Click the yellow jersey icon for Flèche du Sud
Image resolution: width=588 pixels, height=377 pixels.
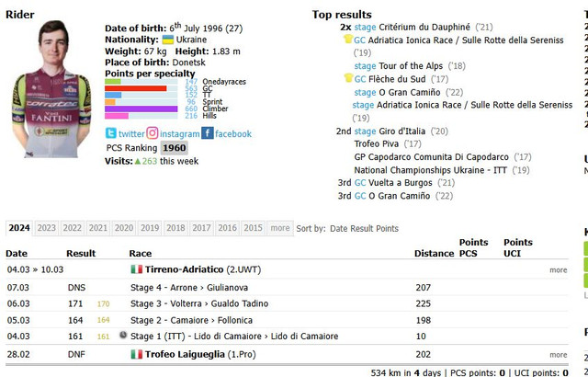[x=346, y=79]
